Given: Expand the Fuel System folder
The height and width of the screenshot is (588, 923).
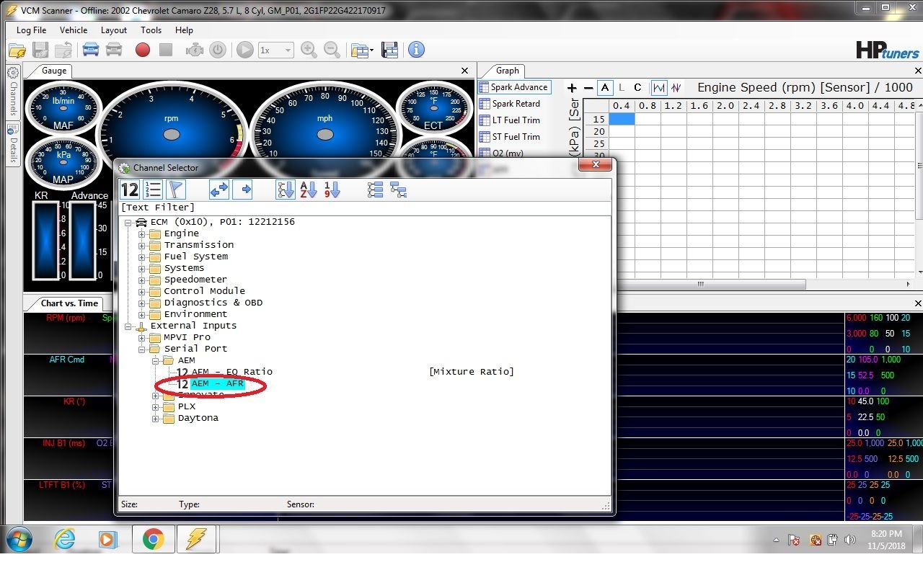Looking at the screenshot, I should click(x=142, y=257).
